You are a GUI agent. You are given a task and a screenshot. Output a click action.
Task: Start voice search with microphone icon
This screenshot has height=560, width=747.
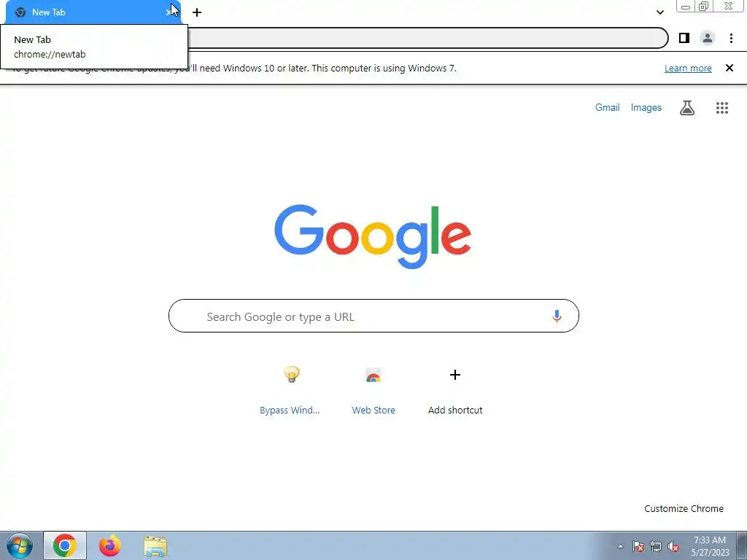pos(557,316)
